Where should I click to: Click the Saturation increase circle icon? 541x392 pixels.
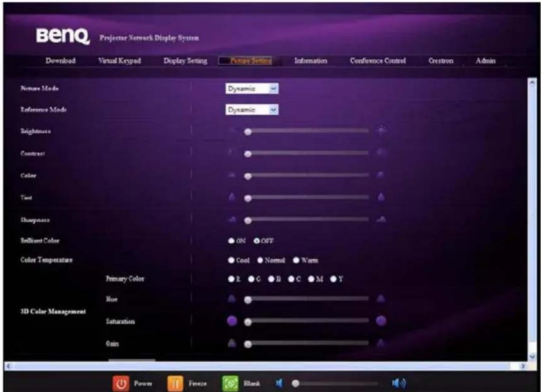pyautogui.click(x=381, y=321)
